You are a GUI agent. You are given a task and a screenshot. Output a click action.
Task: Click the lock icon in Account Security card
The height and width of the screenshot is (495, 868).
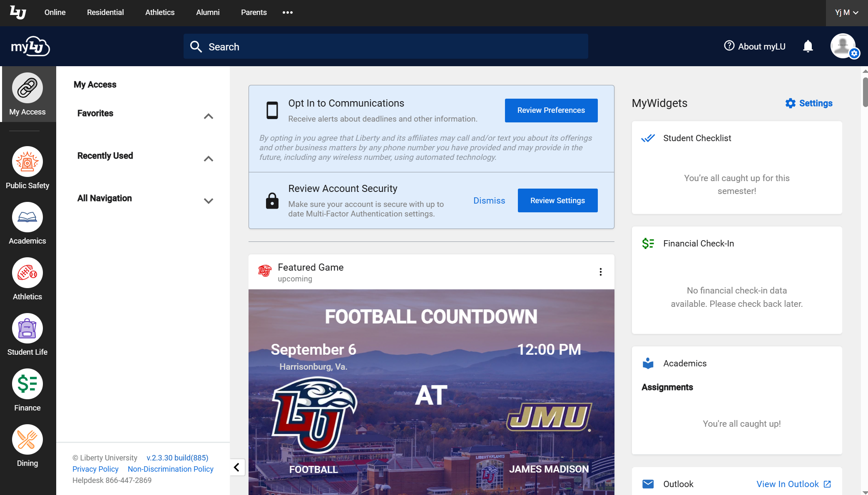272,200
